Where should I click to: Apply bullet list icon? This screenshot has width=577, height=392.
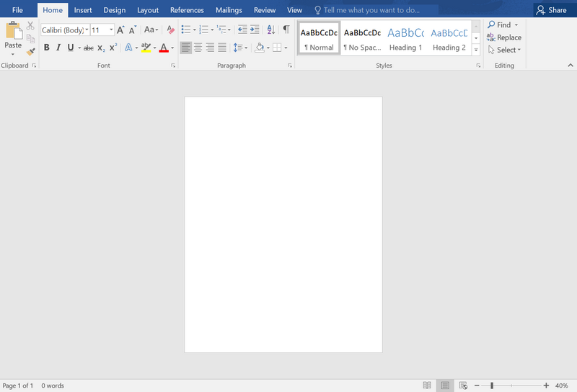186,30
